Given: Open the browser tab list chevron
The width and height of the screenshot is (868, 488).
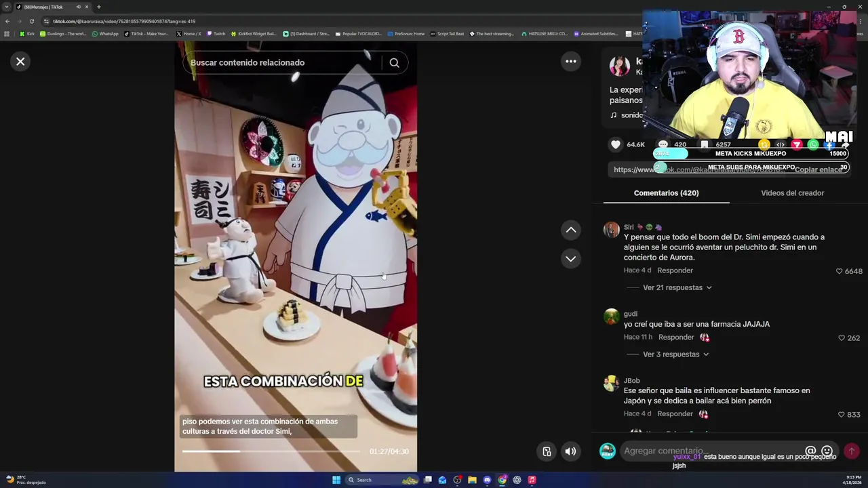Looking at the screenshot, I should [x=7, y=7].
